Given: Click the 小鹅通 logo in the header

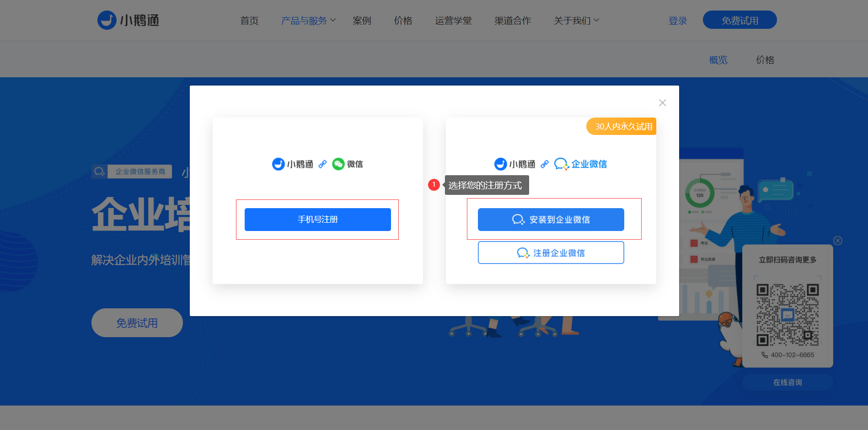Looking at the screenshot, I should (x=128, y=20).
